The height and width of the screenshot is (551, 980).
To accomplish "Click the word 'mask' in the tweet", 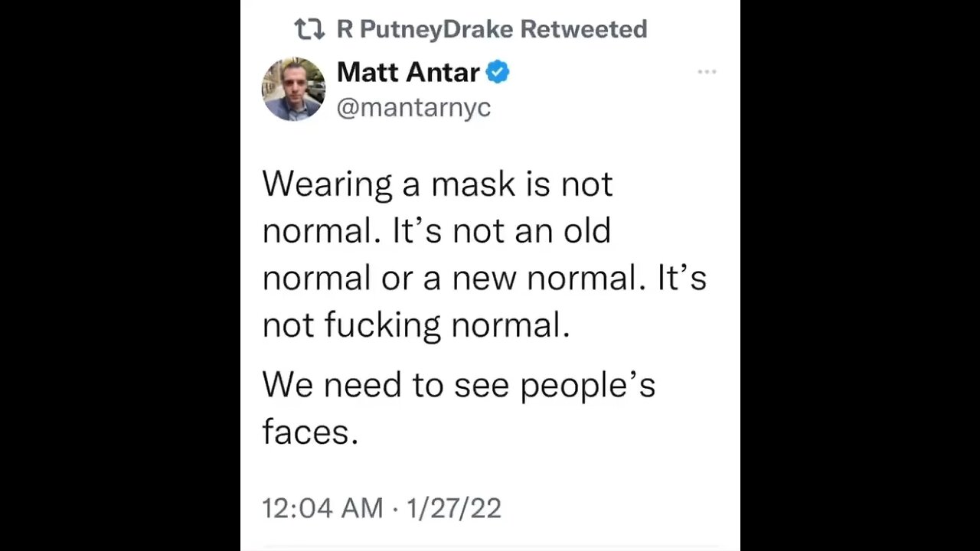I will coord(472,184).
